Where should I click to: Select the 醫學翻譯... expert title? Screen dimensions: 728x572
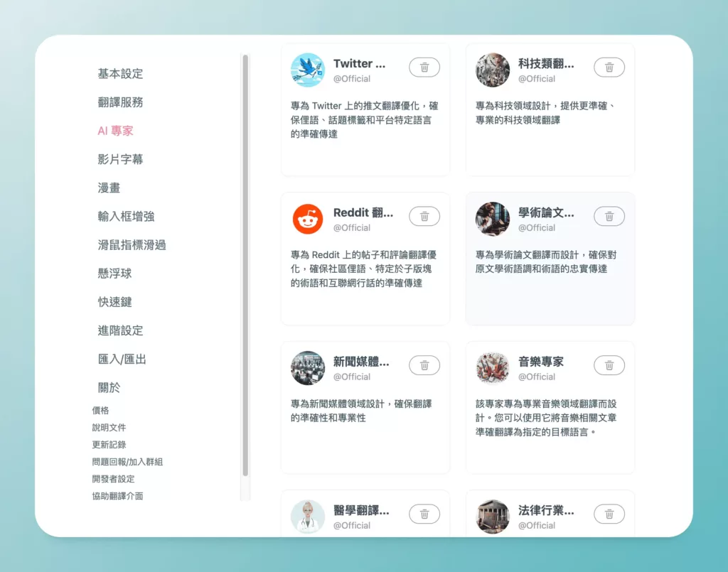coord(361,510)
